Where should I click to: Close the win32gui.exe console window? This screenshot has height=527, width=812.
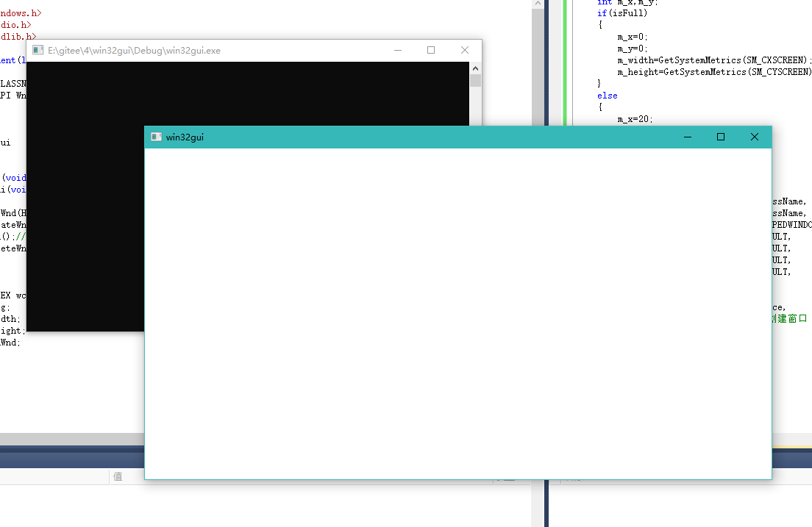click(465, 50)
